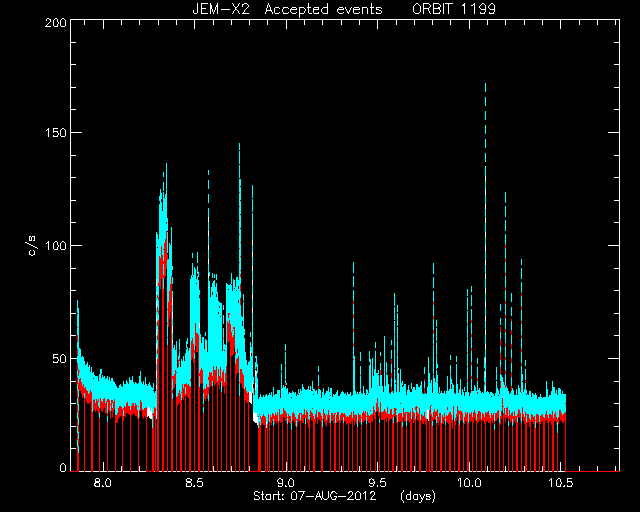This screenshot has height=512, width=640.
Task: Click the Start: 07-AUG-2012 date label
Action: point(314,496)
